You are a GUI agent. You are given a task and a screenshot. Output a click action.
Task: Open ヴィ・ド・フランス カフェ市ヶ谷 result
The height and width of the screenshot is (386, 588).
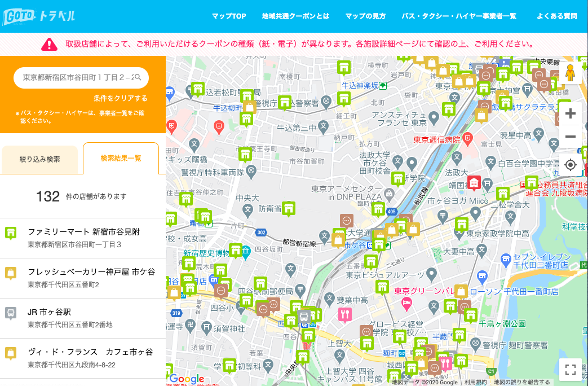click(x=83, y=358)
